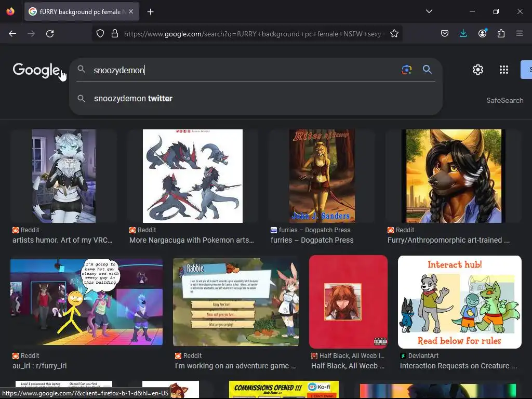Open the Nargacuga with Pokemon arts image

(x=193, y=176)
